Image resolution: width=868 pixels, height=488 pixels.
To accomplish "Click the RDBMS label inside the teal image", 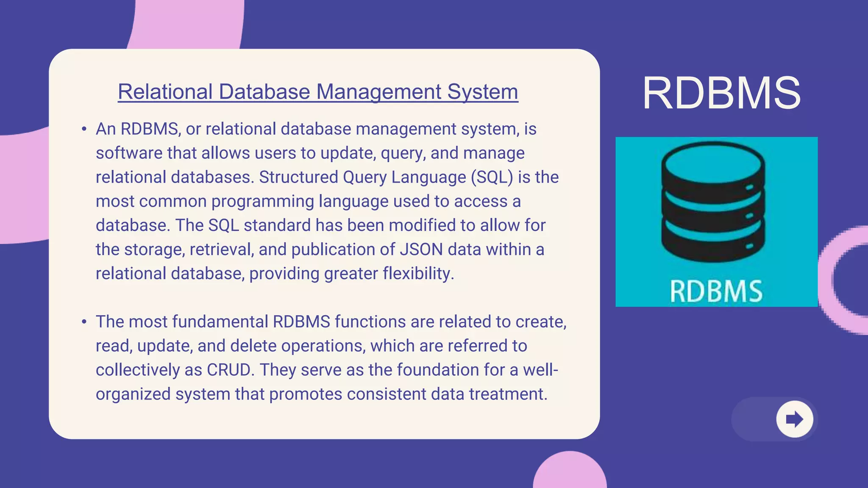I will click(716, 291).
